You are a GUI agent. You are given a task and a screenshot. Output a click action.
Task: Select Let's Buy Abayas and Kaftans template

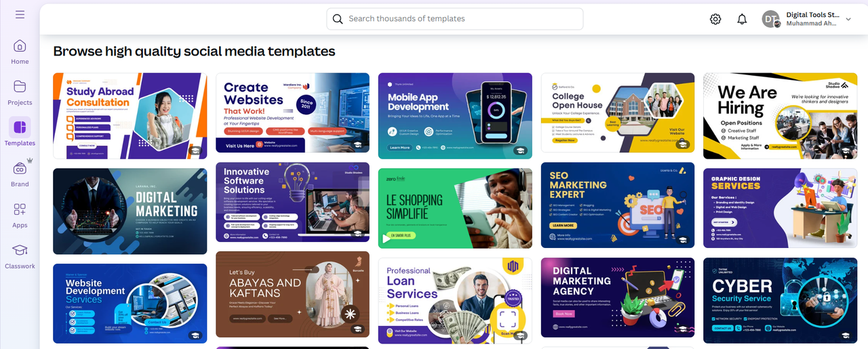pyautogui.click(x=293, y=294)
